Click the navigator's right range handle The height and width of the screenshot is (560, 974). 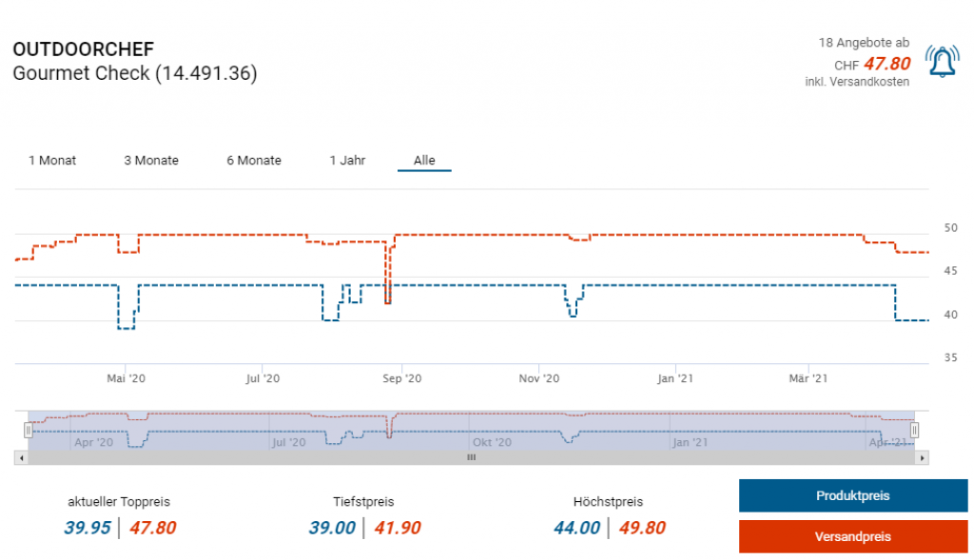coord(914,431)
